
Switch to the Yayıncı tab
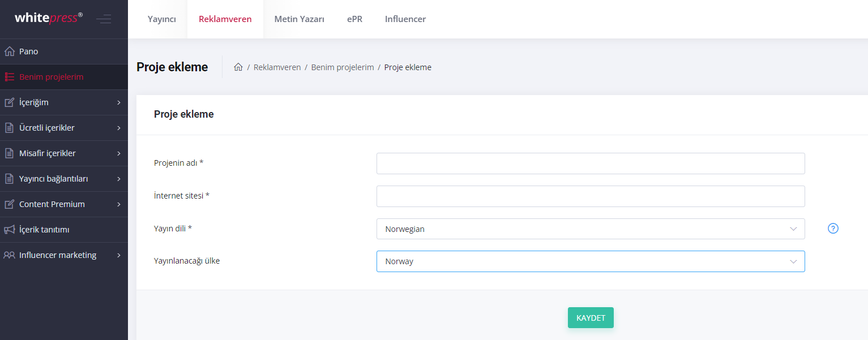tap(162, 19)
